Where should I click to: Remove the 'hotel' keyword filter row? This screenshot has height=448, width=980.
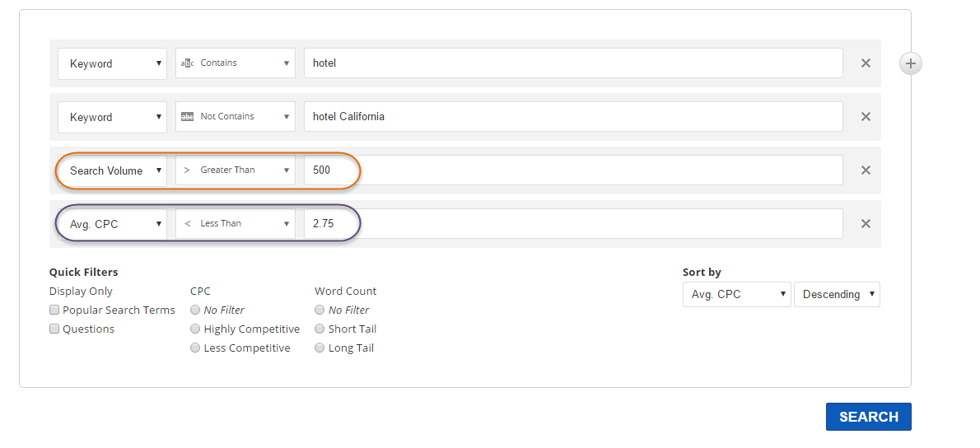(866, 63)
